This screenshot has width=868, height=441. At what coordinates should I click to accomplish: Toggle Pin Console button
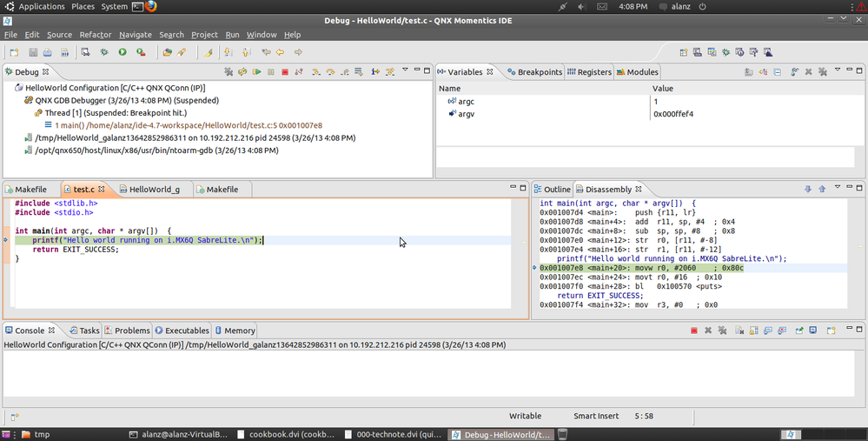point(798,331)
